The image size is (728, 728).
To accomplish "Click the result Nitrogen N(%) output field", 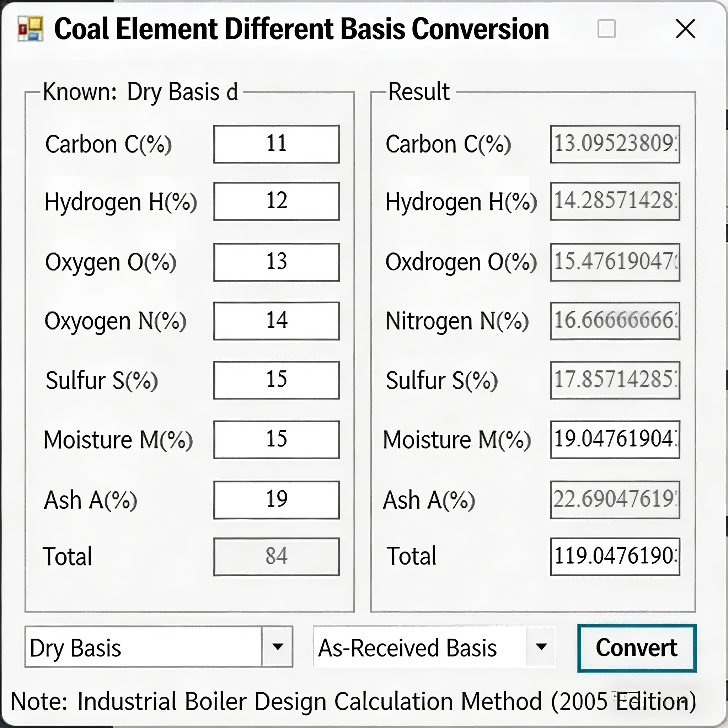I will pos(615,321).
